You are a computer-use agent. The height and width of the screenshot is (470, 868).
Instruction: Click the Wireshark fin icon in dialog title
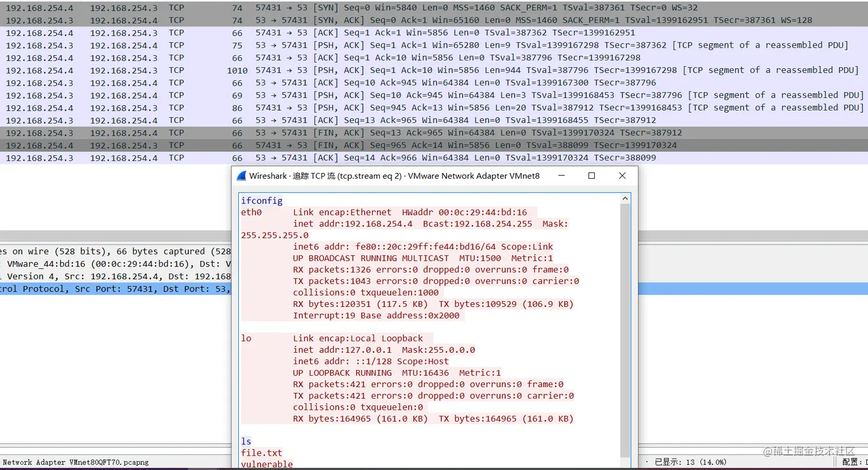click(x=241, y=176)
